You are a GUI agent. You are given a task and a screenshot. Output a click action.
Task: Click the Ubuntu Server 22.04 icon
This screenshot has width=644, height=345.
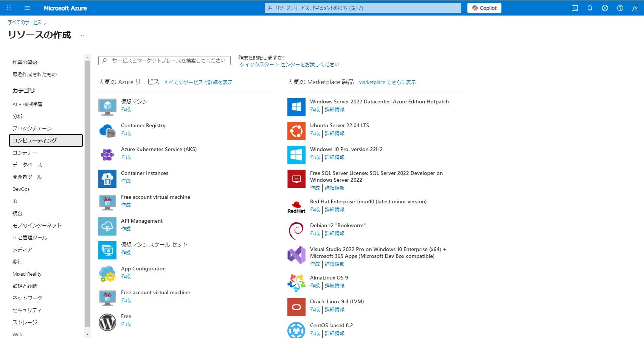tap(296, 131)
